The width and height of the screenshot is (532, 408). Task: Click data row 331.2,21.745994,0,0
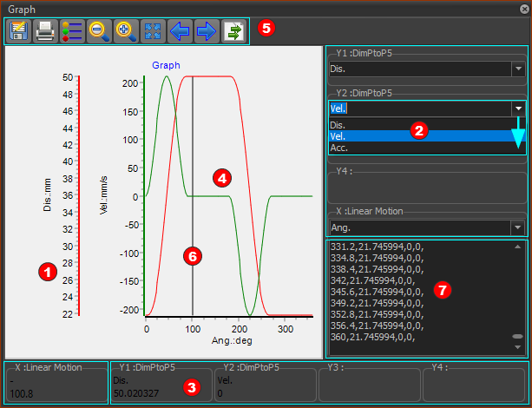377,247
